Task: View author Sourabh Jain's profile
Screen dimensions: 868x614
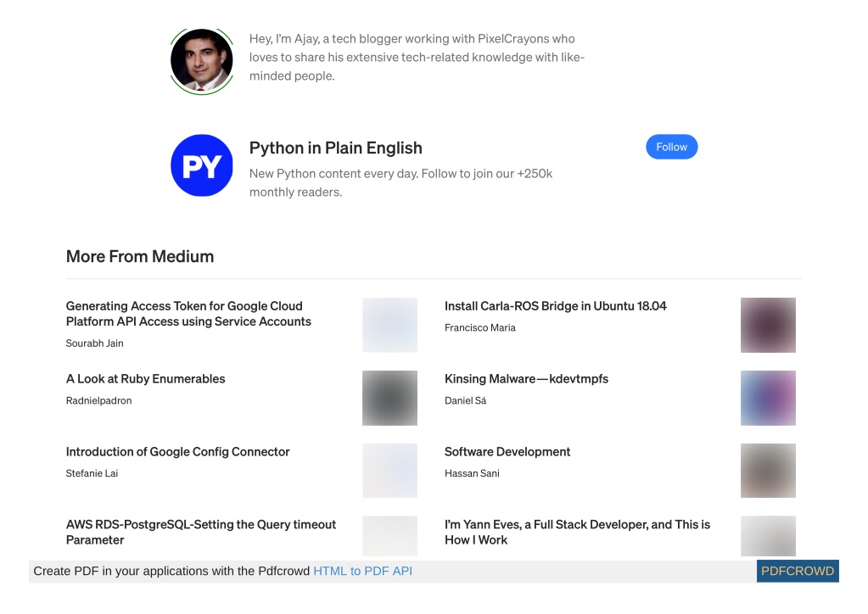Action: (x=95, y=343)
